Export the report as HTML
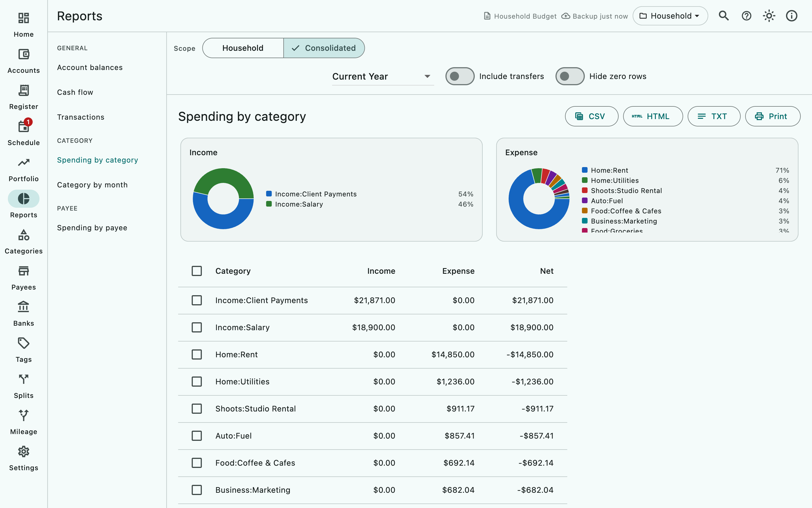The image size is (812, 508). click(653, 116)
